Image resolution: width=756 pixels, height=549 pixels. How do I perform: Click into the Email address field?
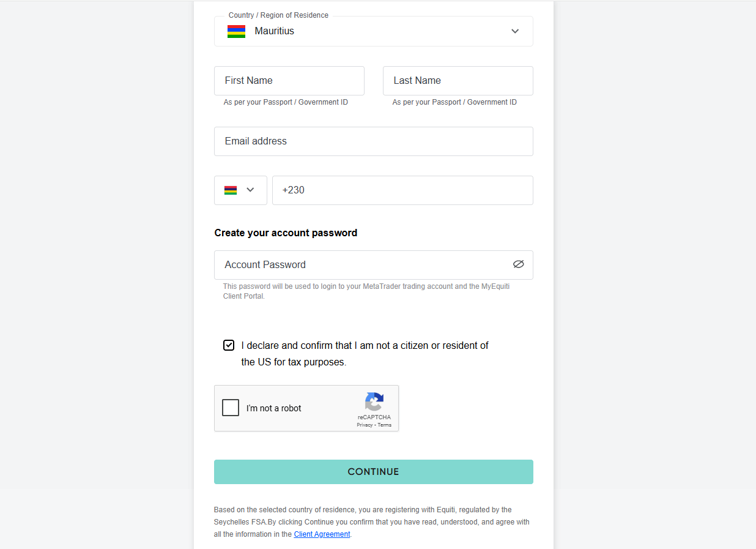[374, 141]
